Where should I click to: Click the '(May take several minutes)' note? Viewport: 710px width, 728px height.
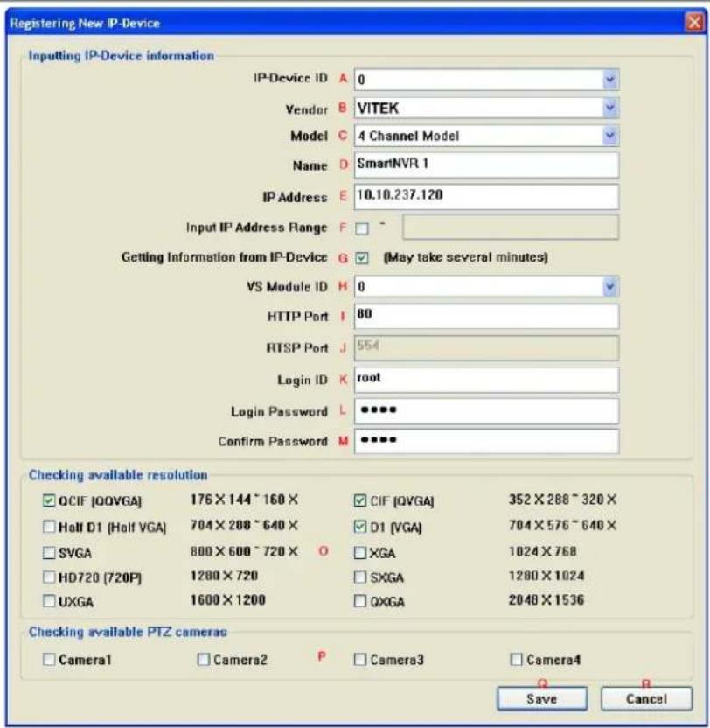point(465,257)
